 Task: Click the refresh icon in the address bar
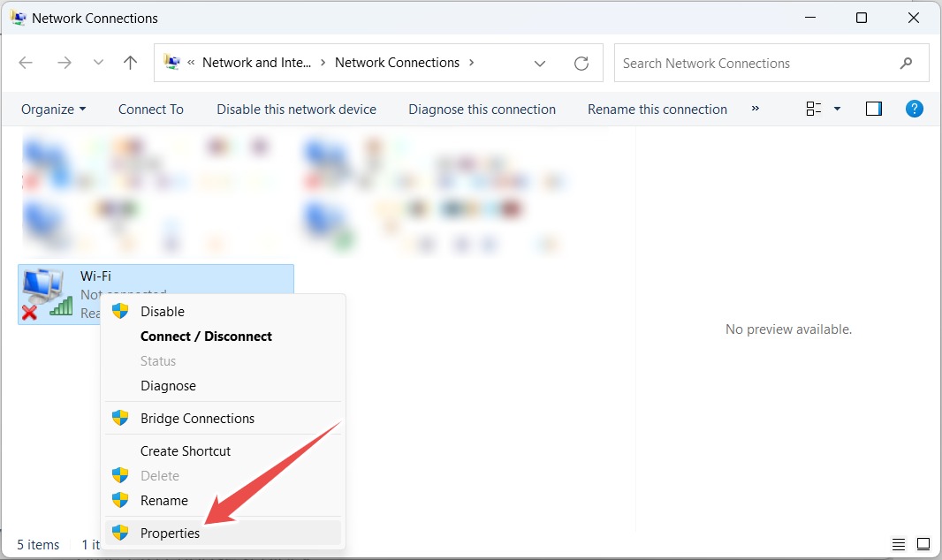pyautogui.click(x=581, y=63)
